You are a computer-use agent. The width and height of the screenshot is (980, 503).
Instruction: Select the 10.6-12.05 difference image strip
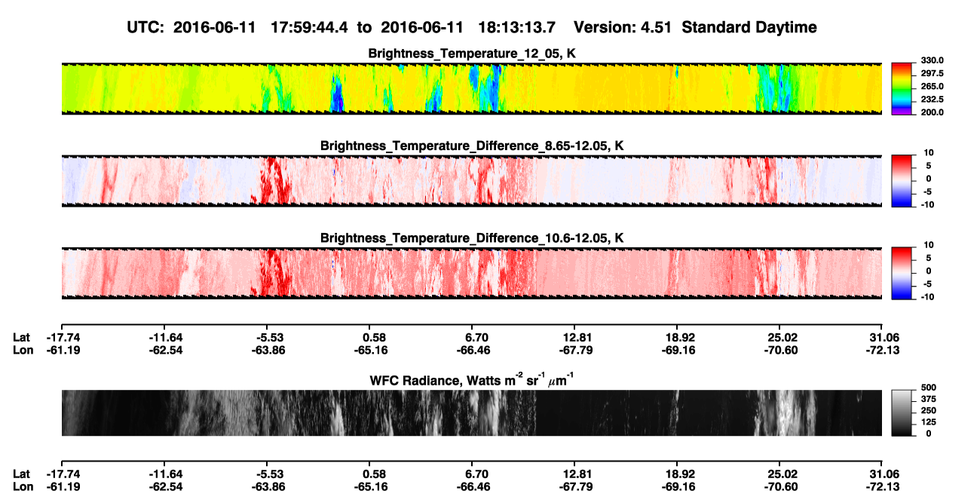[471, 273]
